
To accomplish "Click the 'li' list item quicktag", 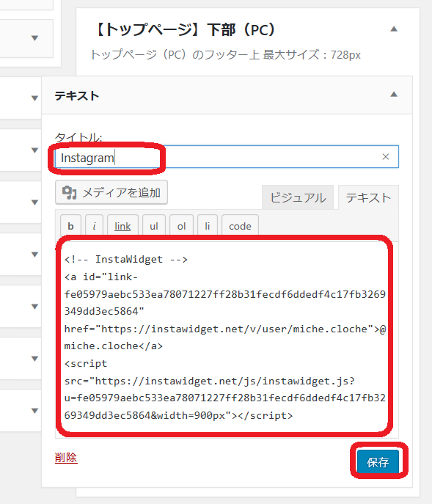I will click(x=208, y=226).
